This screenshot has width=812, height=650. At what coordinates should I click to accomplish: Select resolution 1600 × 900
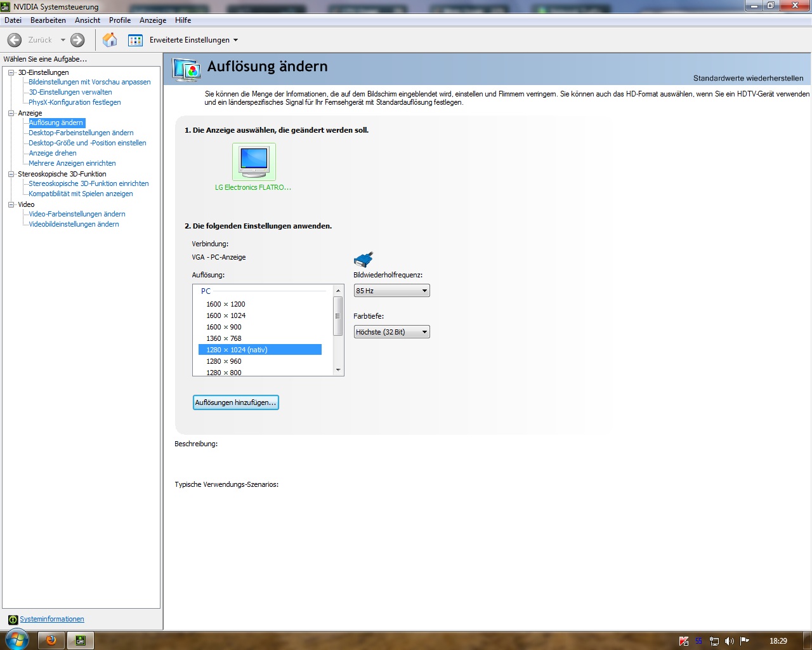[260, 327]
